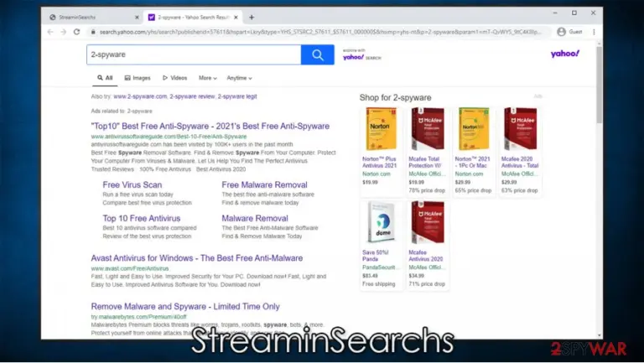Viewport: 644px width, 363px height.
Task: Open a new tab with plus icon
Action: 252,18
